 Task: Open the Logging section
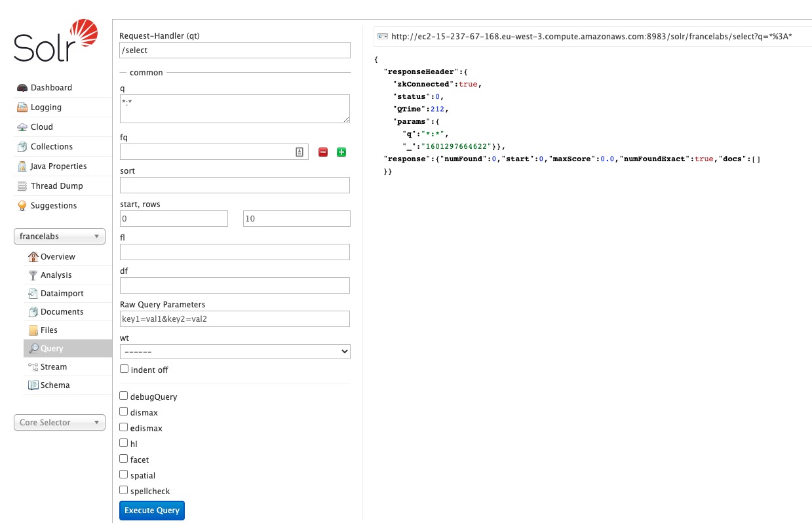pyautogui.click(x=46, y=107)
